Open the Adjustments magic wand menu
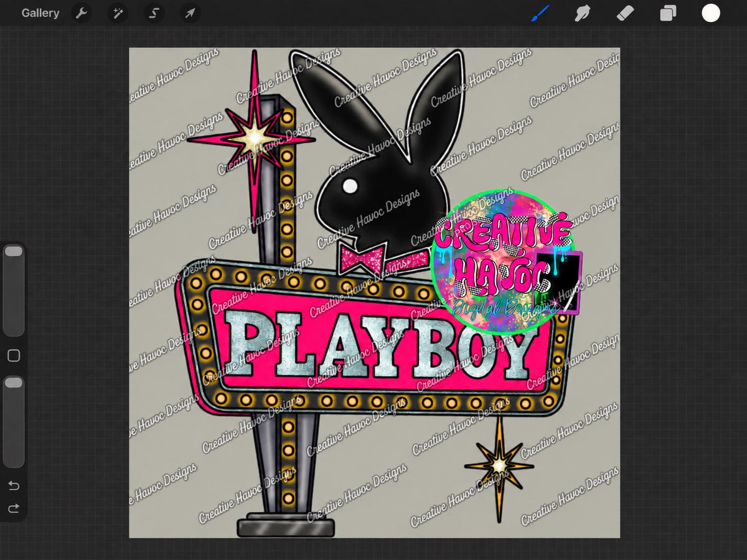This screenshot has width=747, height=560. click(117, 13)
